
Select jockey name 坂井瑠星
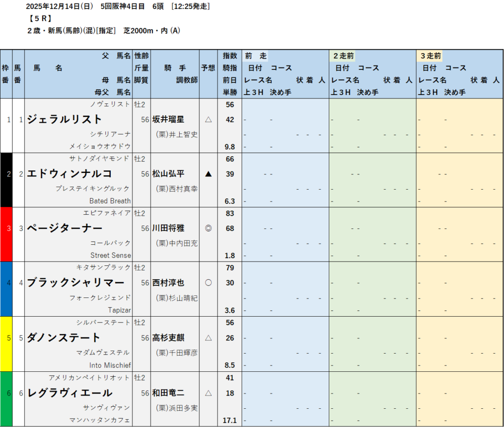[168, 119]
